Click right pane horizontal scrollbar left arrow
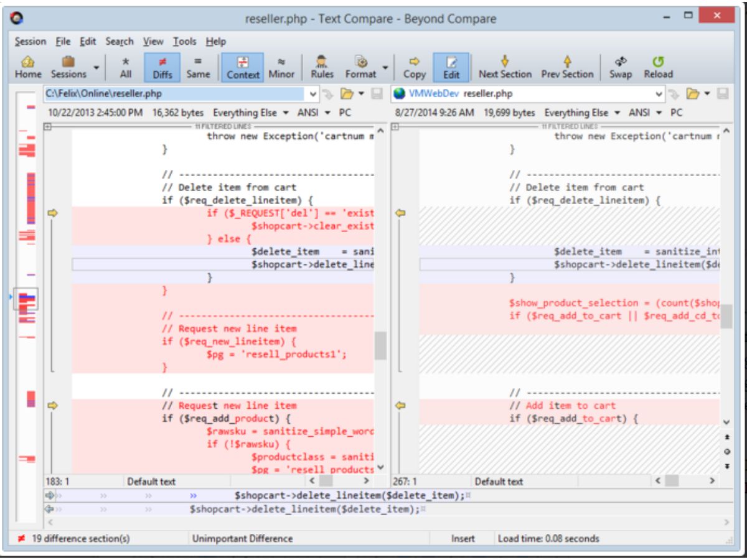The image size is (747, 560). pyautogui.click(x=659, y=481)
